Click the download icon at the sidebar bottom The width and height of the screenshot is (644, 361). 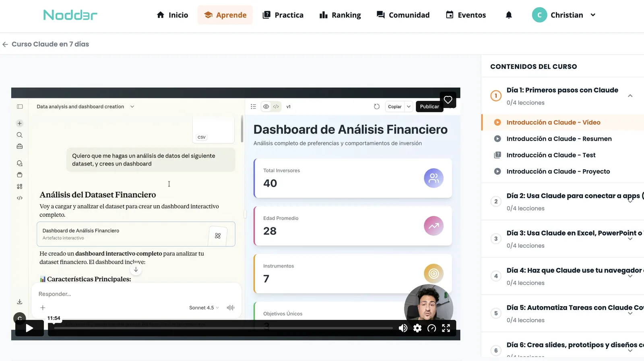20,302
